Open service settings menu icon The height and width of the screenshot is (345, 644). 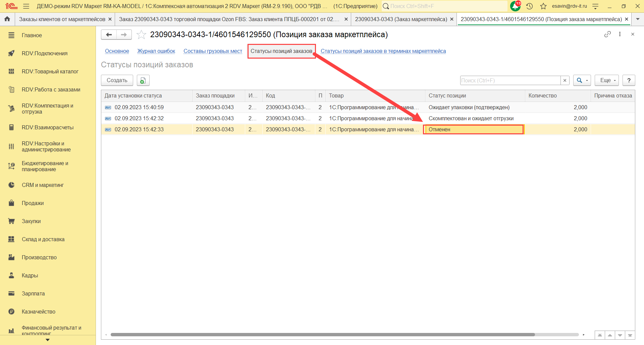(x=596, y=6)
